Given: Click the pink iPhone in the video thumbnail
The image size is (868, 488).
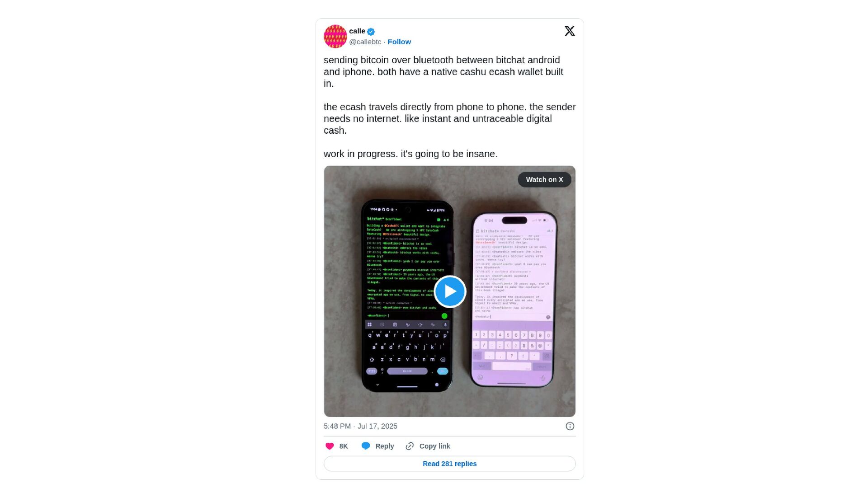Looking at the screenshot, I should pyautogui.click(x=514, y=299).
